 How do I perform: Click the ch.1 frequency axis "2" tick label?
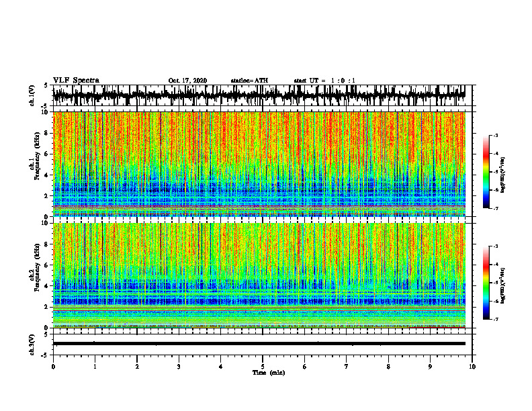pyautogui.click(x=46, y=195)
